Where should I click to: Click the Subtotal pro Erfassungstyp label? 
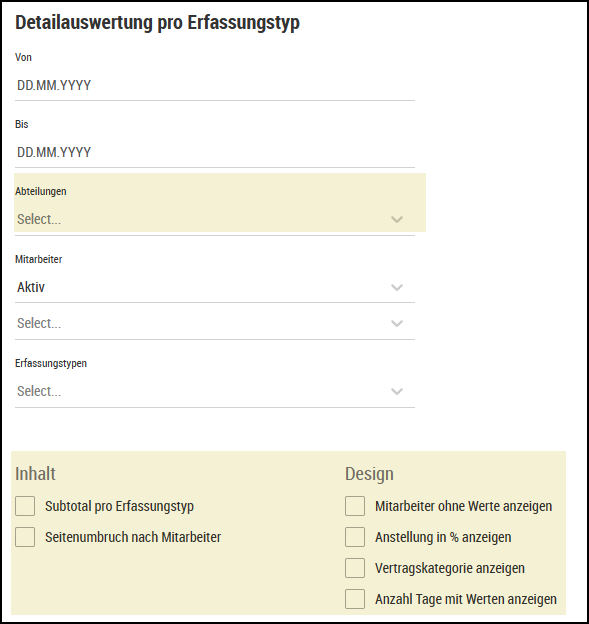(119, 506)
